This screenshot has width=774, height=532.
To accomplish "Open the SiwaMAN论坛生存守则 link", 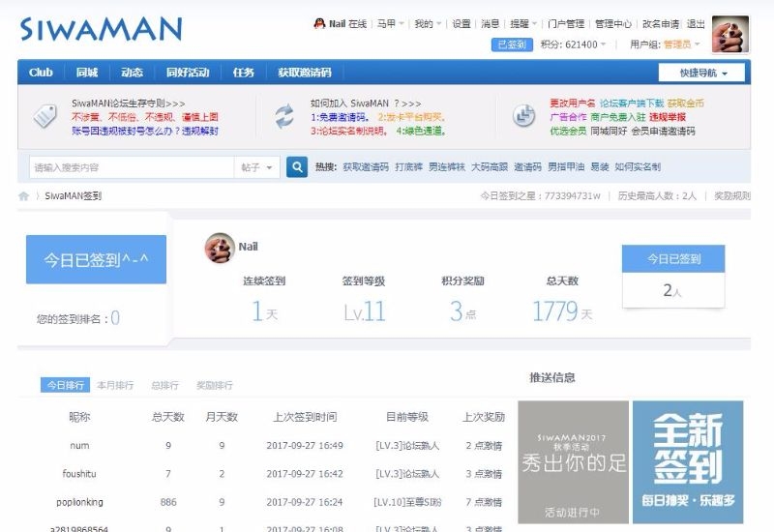I will pyautogui.click(x=129, y=103).
